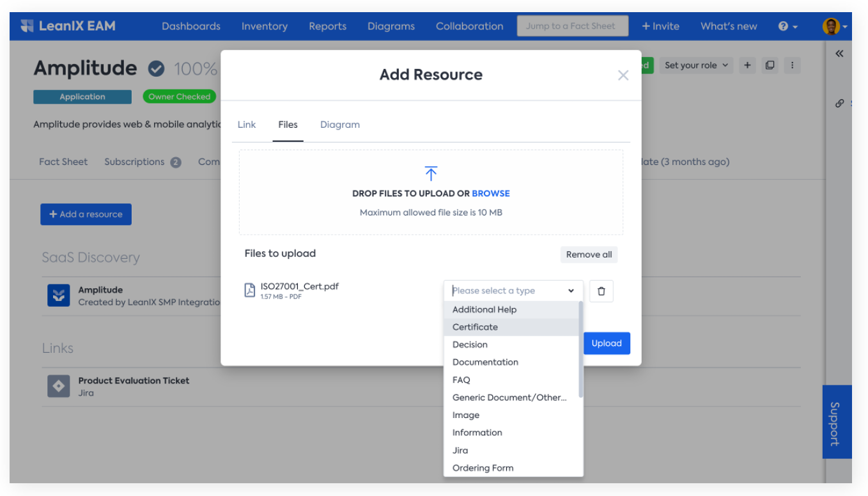The width and height of the screenshot is (868, 496).
Task: Switch to the Diagram tab
Action: pyautogui.click(x=340, y=125)
